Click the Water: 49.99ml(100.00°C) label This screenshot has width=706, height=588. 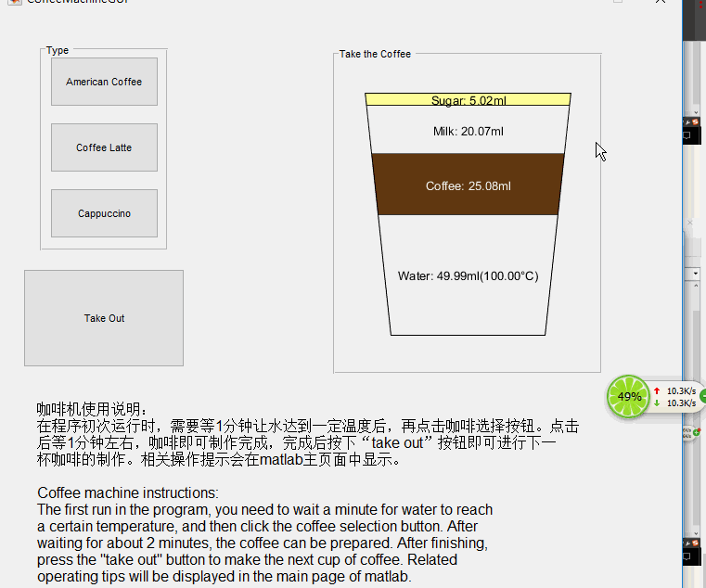pos(469,276)
